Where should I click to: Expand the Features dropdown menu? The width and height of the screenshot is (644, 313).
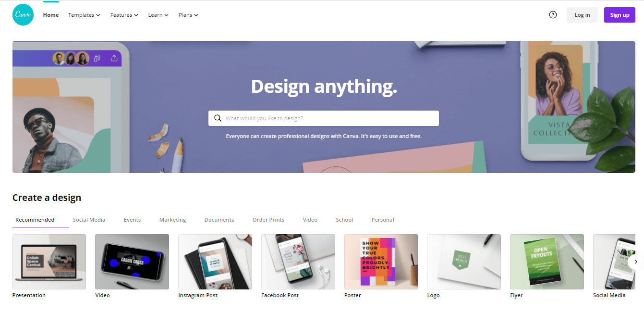point(124,15)
